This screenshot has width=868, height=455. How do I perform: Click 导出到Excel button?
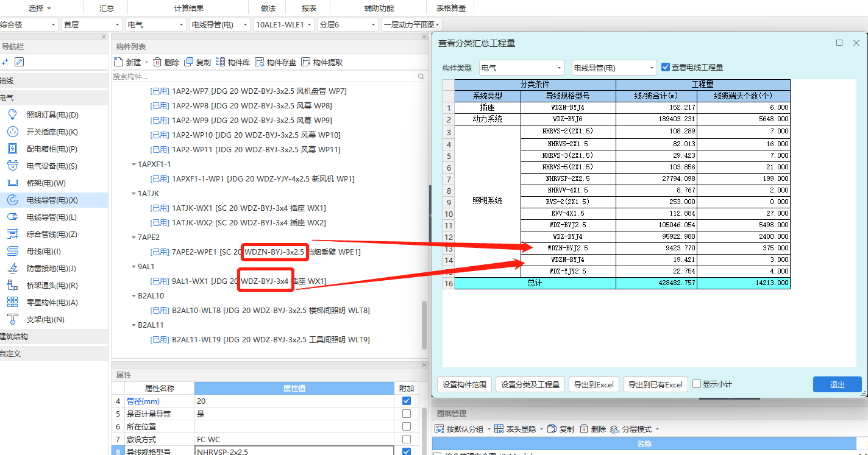click(594, 384)
